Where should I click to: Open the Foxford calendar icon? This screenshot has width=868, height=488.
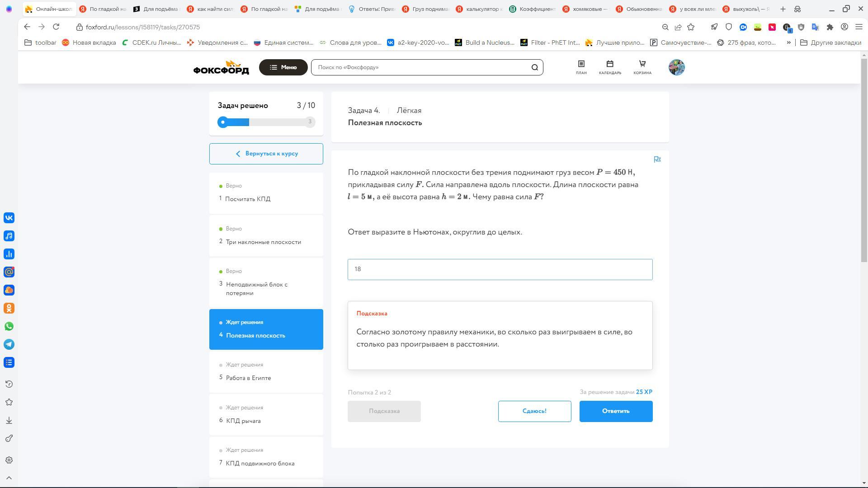[610, 67]
